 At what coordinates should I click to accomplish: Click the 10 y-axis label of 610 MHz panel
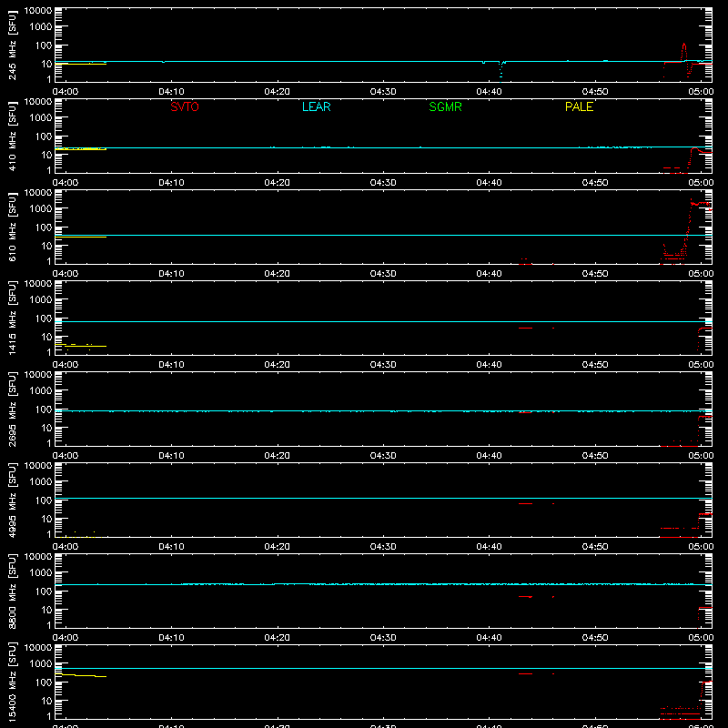click(46, 246)
